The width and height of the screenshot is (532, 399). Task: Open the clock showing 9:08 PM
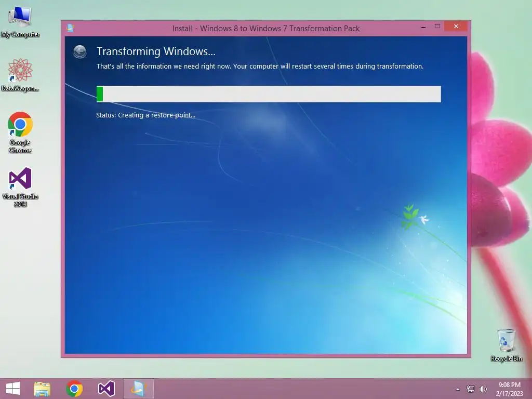[509, 389]
